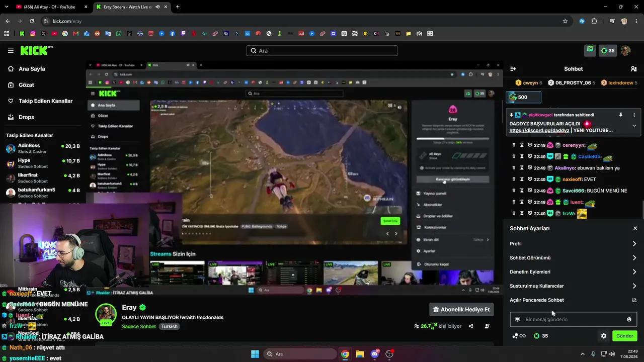Open ilkerfirat channel in followed list
The height and width of the screenshot is (362, 644).
point(43,178)
